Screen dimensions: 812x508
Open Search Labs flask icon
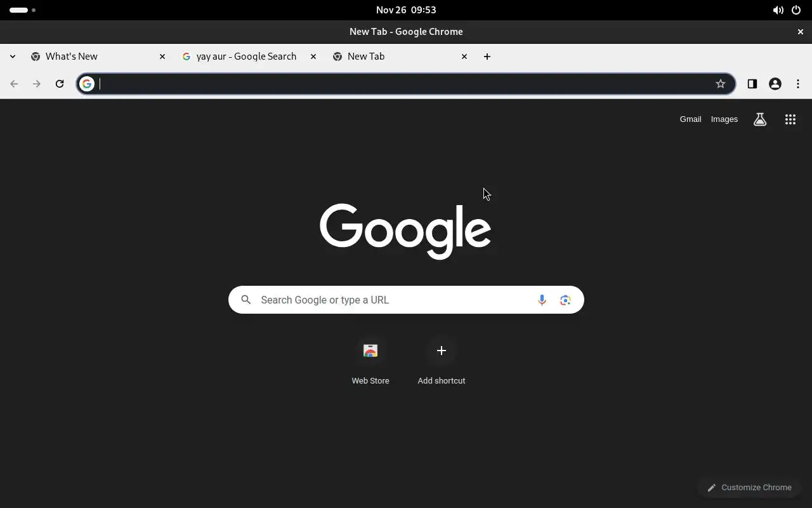pos(760,119)
